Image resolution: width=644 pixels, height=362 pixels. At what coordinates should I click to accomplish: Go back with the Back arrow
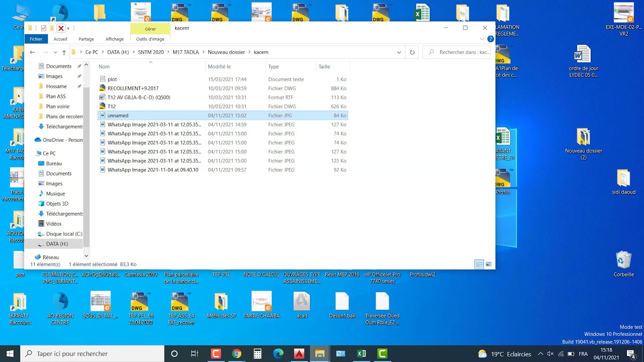[32, 52]
